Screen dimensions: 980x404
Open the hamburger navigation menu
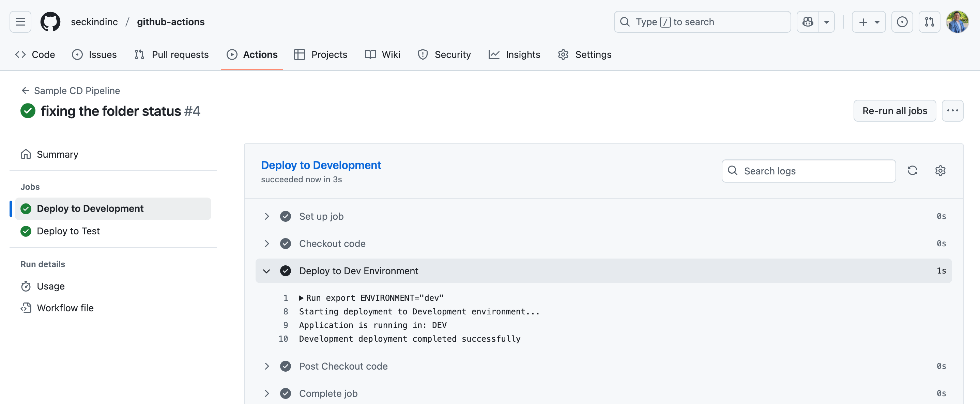coord(20,22)
